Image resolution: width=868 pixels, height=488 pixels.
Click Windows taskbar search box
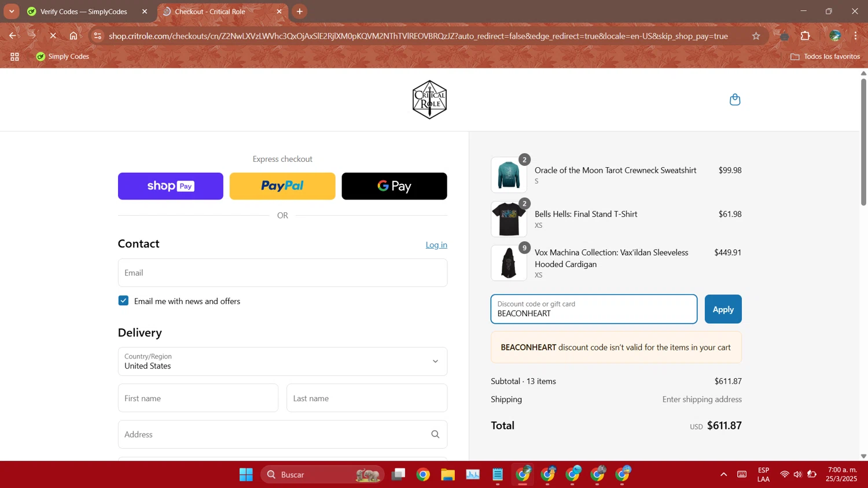pos(322,475)
